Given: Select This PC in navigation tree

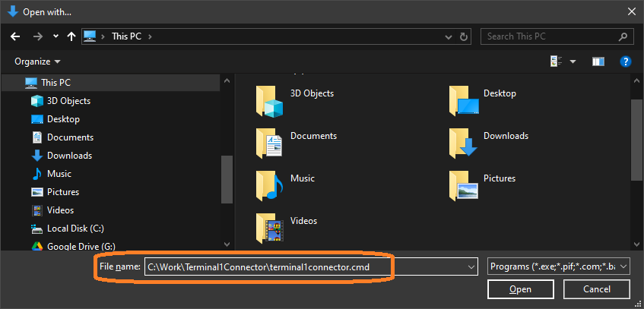Looking at the screenshot, I should point(111,83).
